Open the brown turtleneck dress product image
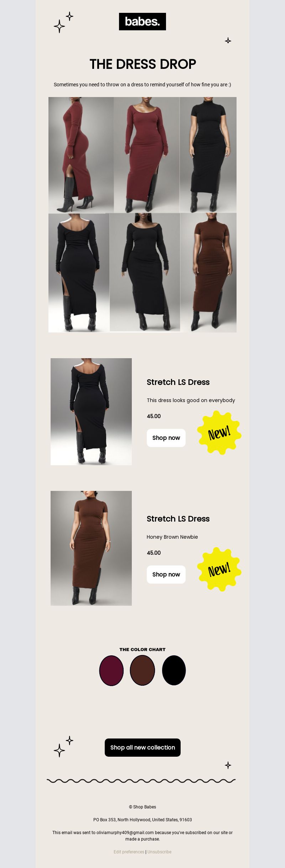Viewport: 285px width, 868px height. tap(91, 548)
